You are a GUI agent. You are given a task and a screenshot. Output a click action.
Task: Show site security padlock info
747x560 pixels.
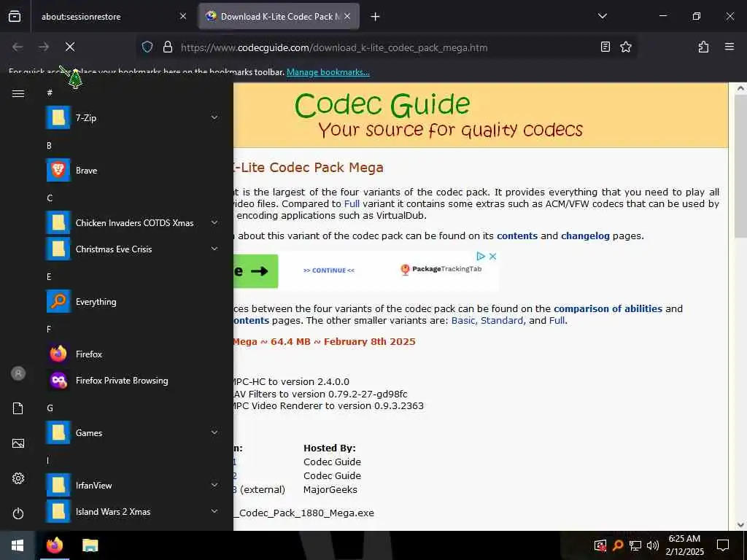(168, 47)
